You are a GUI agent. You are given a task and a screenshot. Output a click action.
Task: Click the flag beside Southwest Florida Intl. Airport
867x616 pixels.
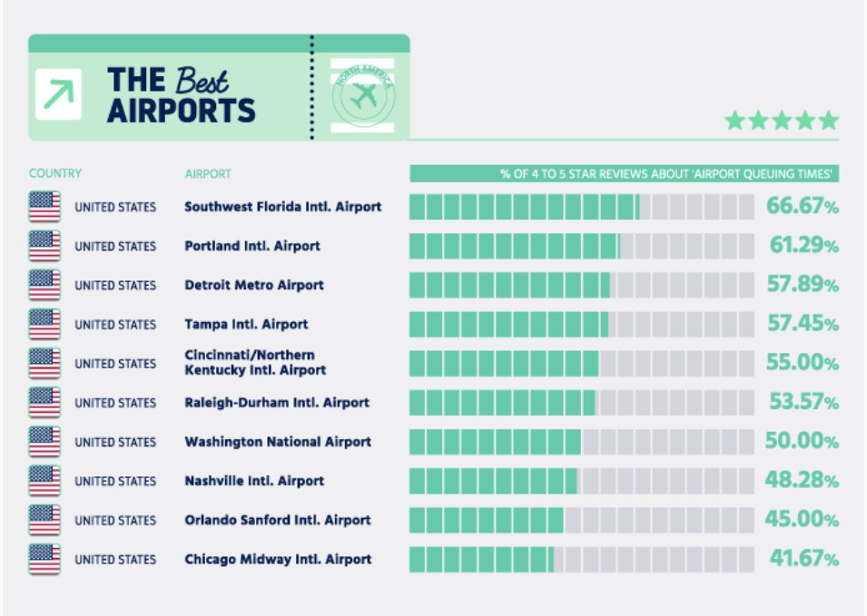[44, 207]
